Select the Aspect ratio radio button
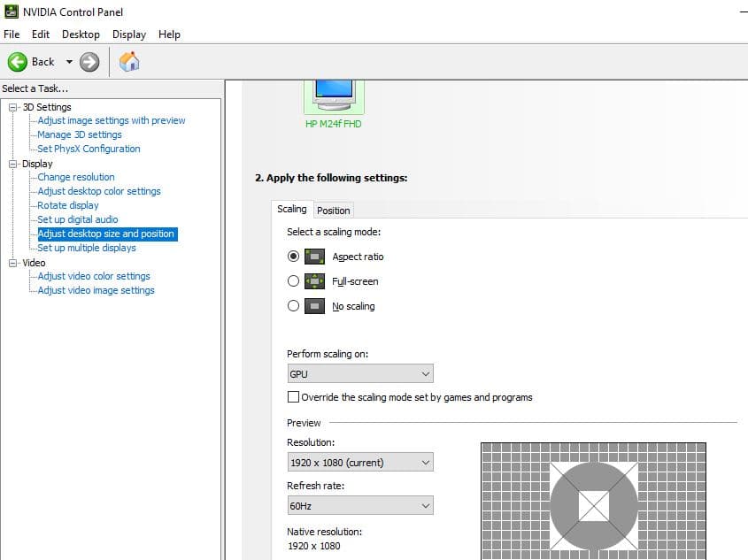Screen dimensions: 748x560 coord(294,257)
